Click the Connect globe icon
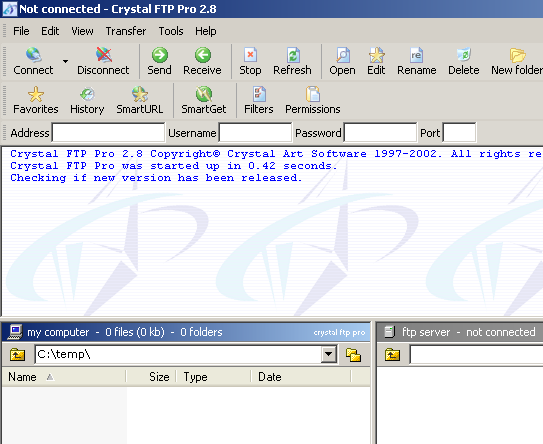Screen dimensions: 543x444 pyautogui.click(x=33, y=55)
